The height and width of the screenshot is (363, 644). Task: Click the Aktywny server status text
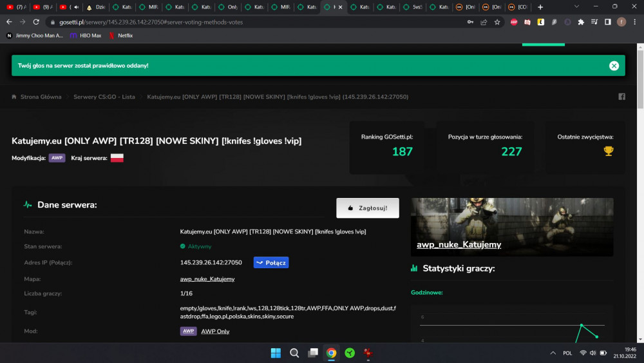pos(200,247)
